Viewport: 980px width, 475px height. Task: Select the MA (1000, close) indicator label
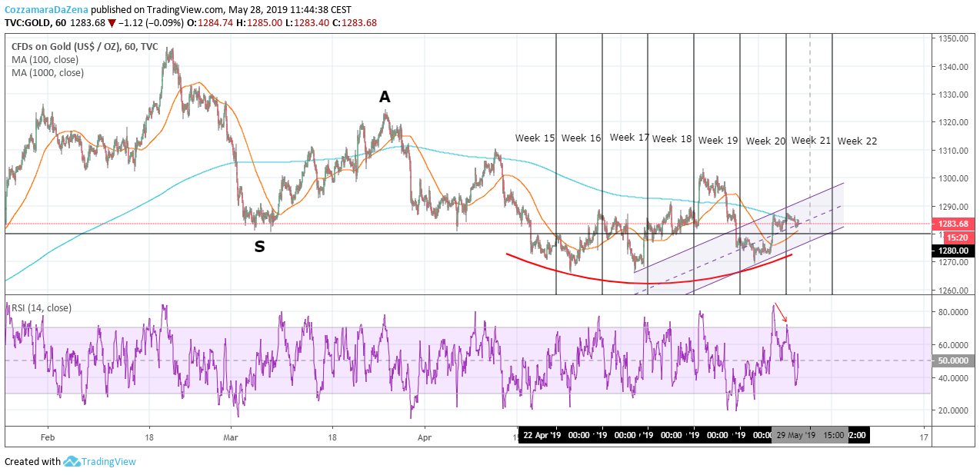coord(47,73)
